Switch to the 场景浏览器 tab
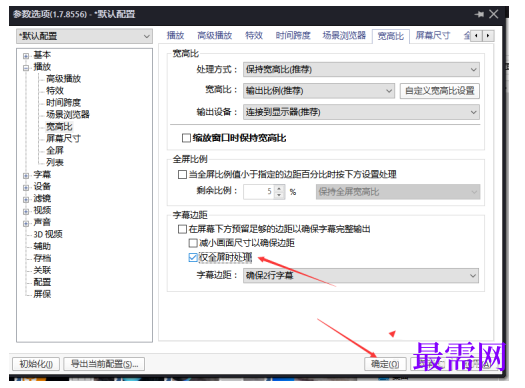 (344, 35)
